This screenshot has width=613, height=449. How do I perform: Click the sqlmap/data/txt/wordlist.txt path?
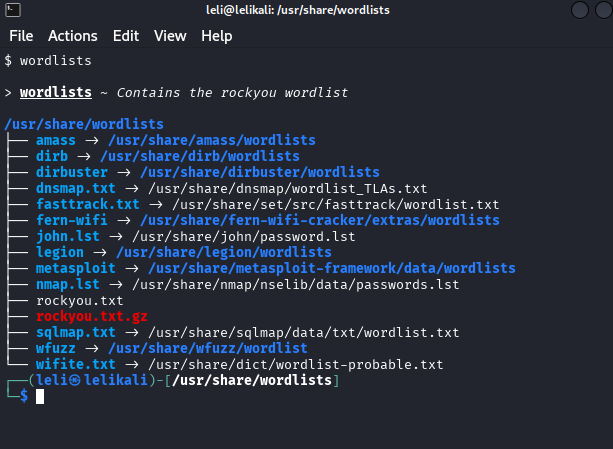[303, 333]
